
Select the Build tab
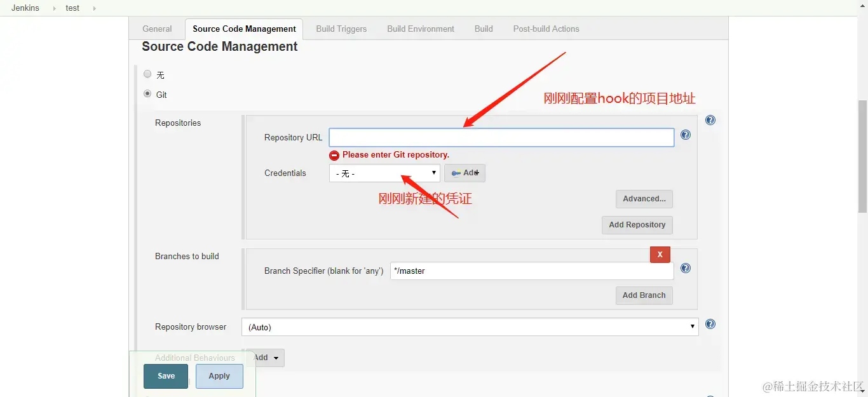(x=484, y=29)
